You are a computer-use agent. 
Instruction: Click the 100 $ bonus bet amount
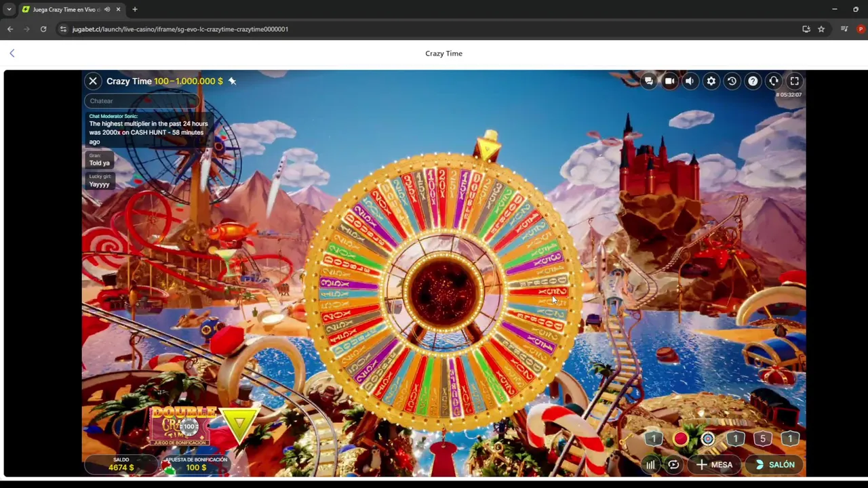tap(196, 468)
